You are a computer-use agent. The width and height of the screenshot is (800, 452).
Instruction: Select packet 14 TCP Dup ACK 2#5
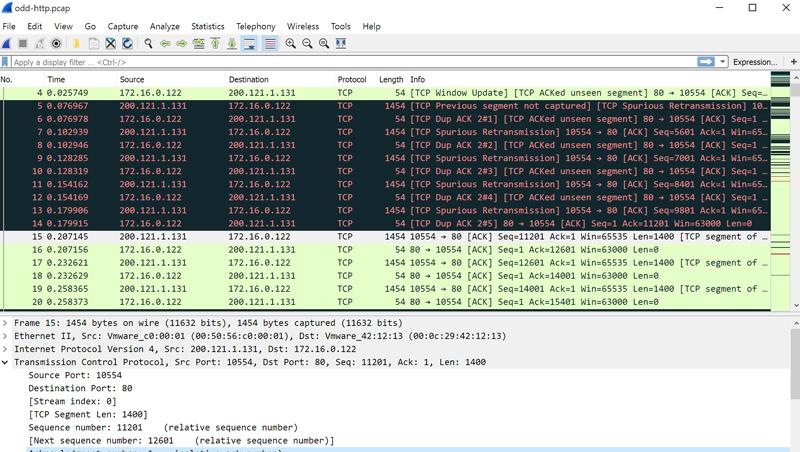coord(385,223)
